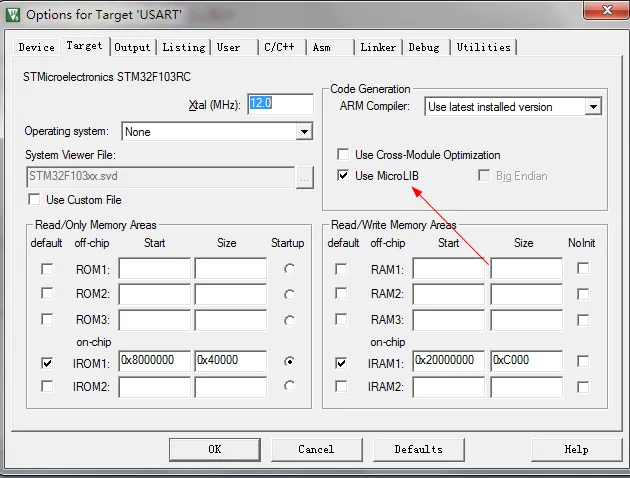Enable NoInit for RAM3

(583, 320)
